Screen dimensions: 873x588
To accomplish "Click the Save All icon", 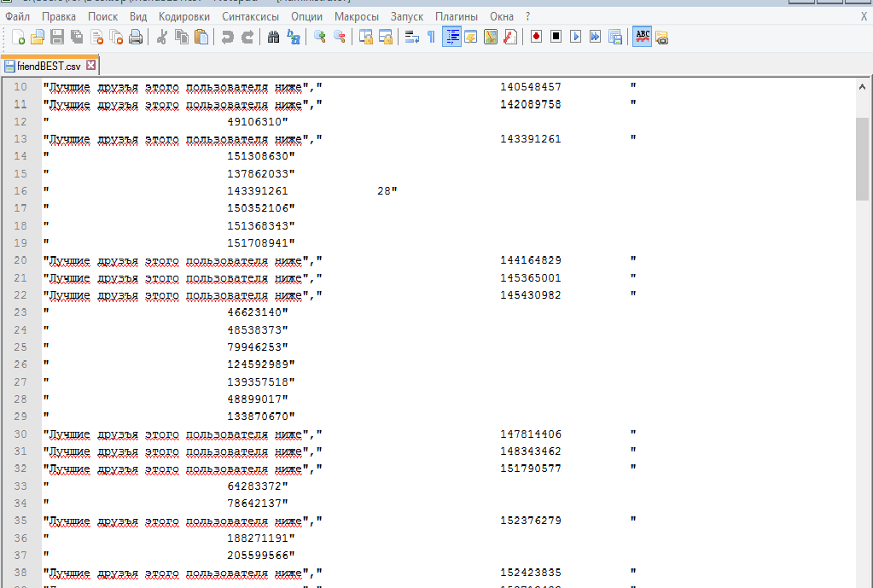I will coord(77,38).
